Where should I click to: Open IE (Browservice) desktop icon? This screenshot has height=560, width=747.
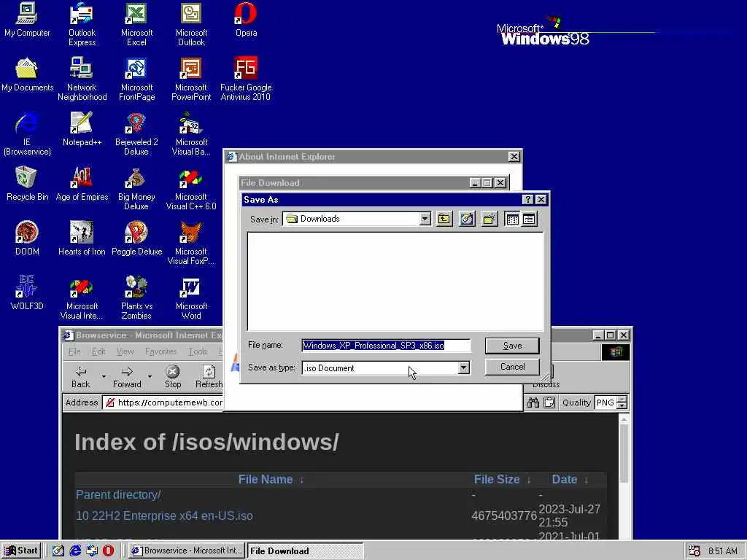[x=27, y=133]
